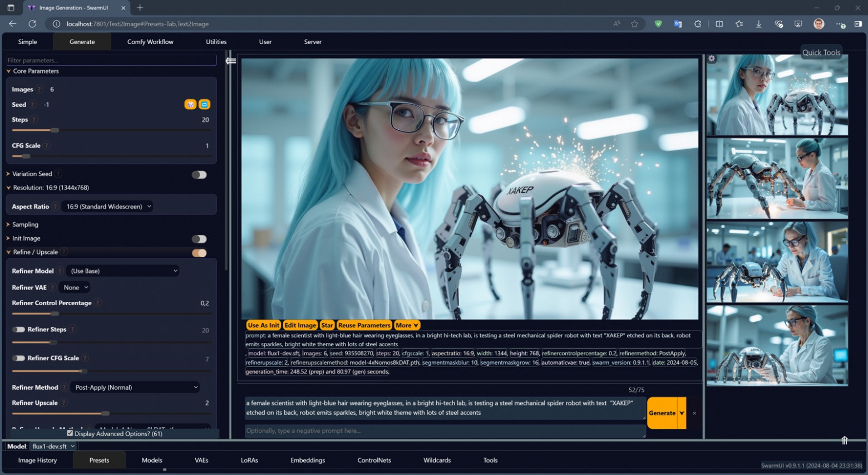The image size is (868, 475).
Task: Click the help question mark beside Steps
Action: click(x=34, y=120)
